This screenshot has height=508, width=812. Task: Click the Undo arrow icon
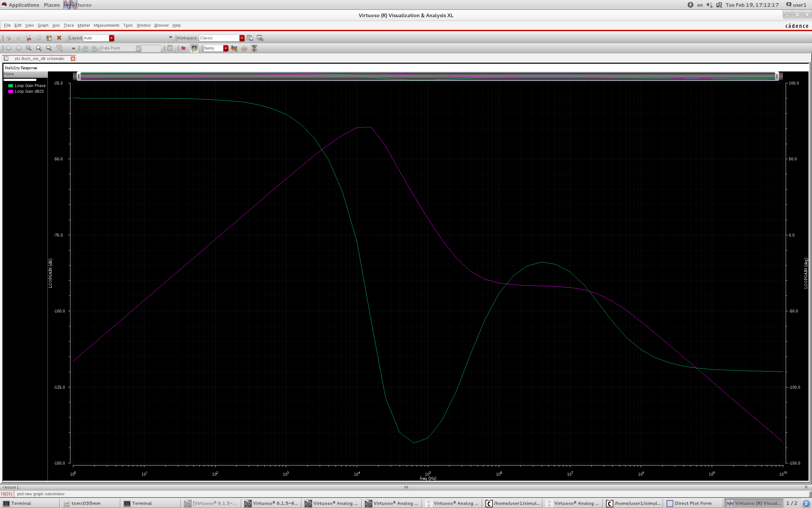(x=9, y=38)
